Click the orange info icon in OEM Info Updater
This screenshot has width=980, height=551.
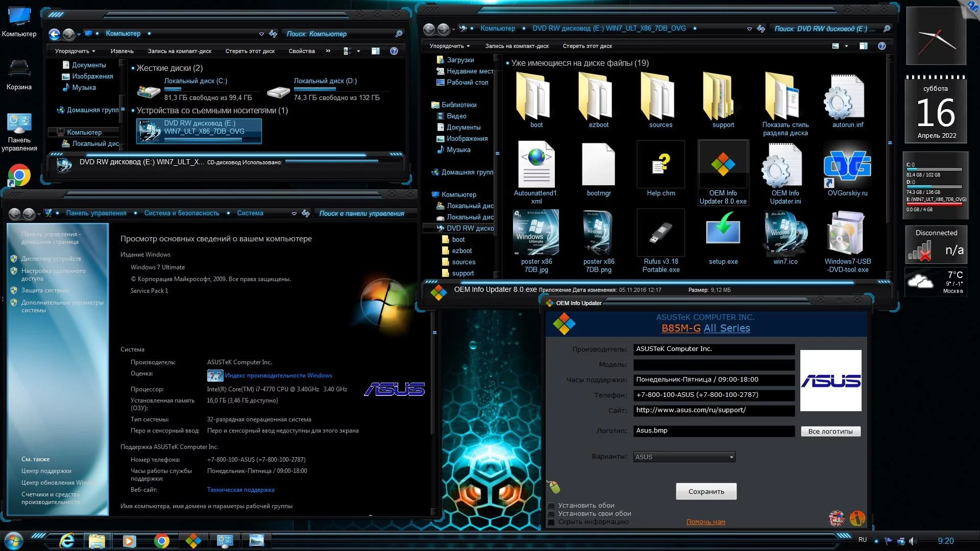click(857, 518)
